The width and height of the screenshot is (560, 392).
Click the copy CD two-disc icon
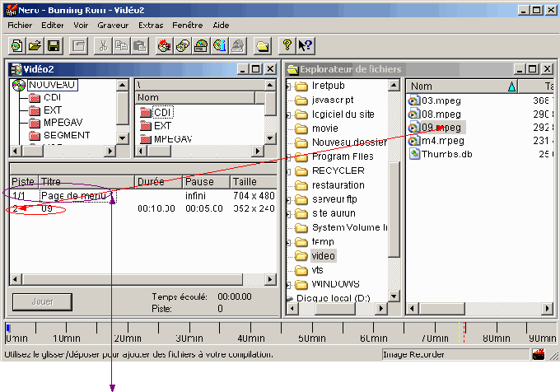tap(183, 46)
